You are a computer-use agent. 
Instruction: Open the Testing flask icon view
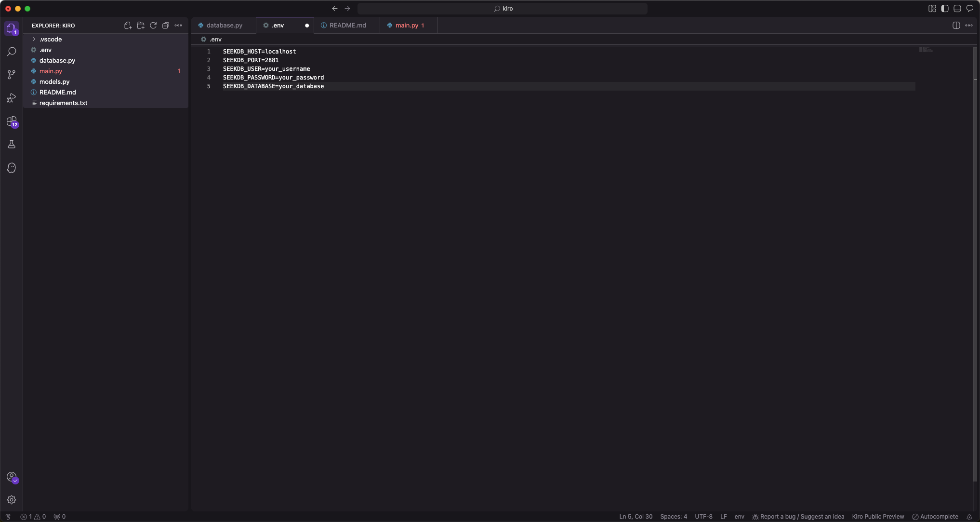pos(12,144)
